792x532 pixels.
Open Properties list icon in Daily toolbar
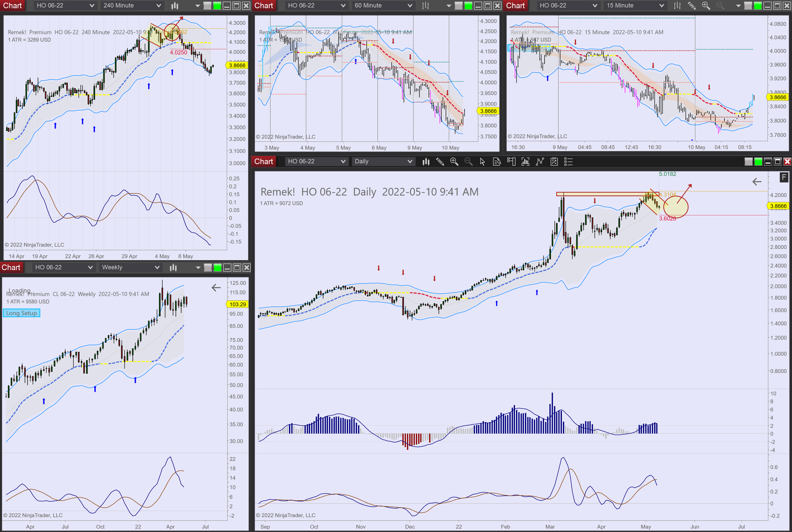[x=568, y=161]
